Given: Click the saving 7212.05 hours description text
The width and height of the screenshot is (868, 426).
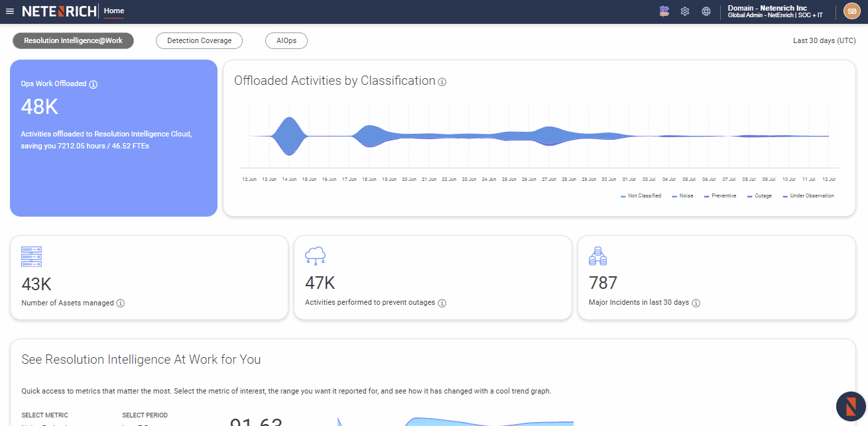Looking at the screenshot, I should point(106,140).
